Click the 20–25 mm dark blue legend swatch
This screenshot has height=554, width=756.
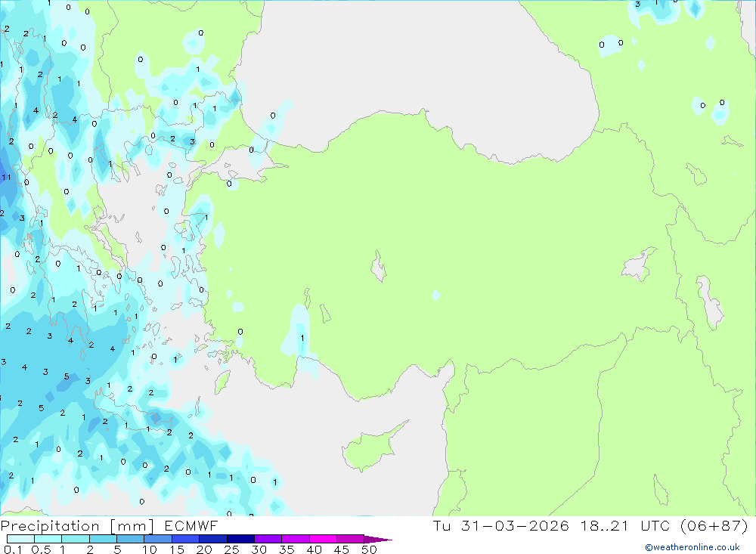213,539
